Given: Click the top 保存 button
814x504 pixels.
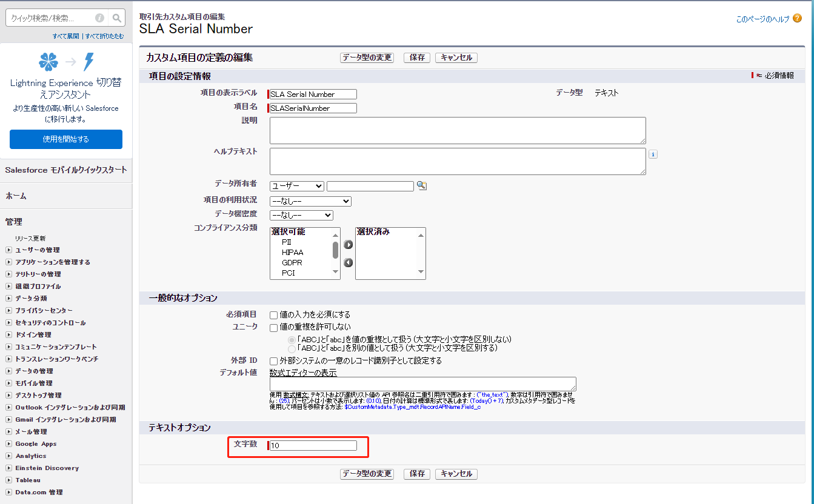Looking at the screenshot, I should click(417, 58).
